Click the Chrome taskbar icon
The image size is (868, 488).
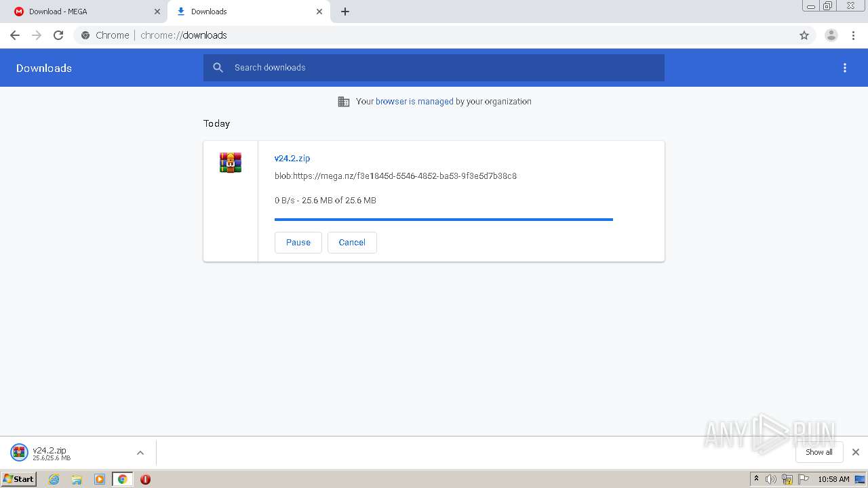pyautogui.click(x=122, y=479)
